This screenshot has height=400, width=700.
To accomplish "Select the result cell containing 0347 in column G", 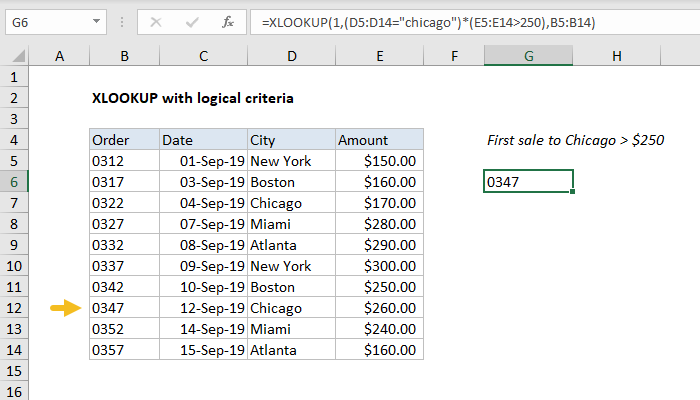I will [528, 181].
